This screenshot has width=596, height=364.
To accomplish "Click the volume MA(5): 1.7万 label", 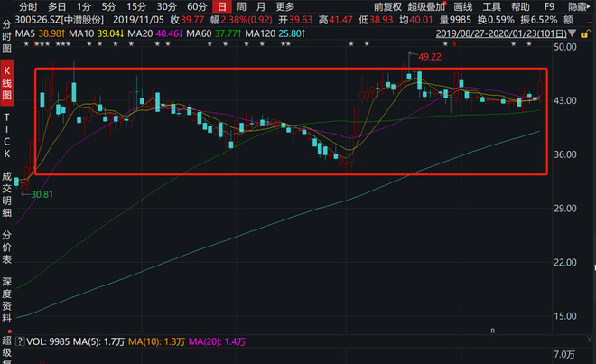I will tap(98, 341).
